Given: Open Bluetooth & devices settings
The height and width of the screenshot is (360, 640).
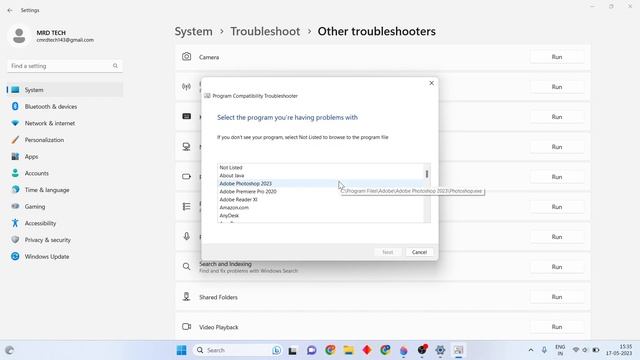Looking at the screenshot, I should tap(65, 107).
